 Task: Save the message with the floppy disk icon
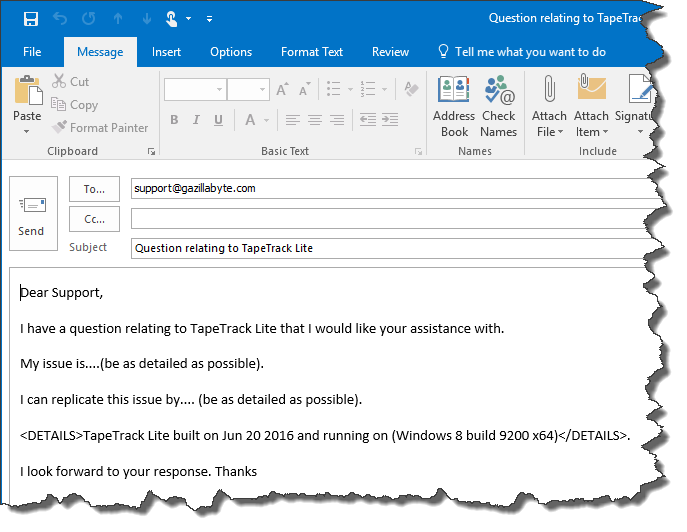pos(31,19)
